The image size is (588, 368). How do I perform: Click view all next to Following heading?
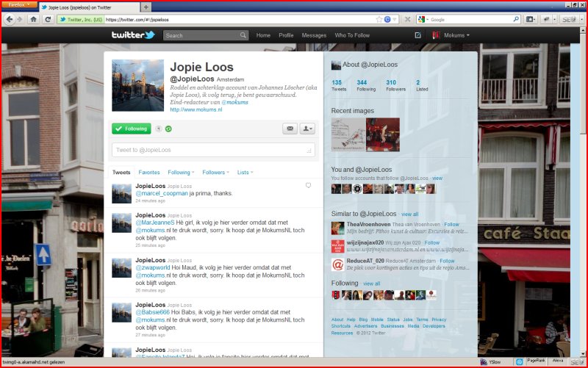pyautogui.click(x=372, y=284)
